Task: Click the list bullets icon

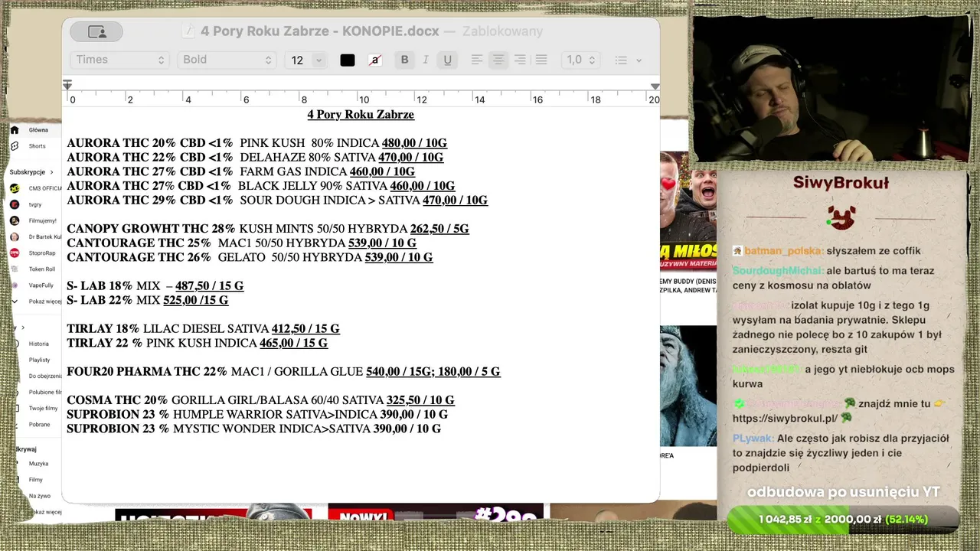Action: (x=621, y=60)
